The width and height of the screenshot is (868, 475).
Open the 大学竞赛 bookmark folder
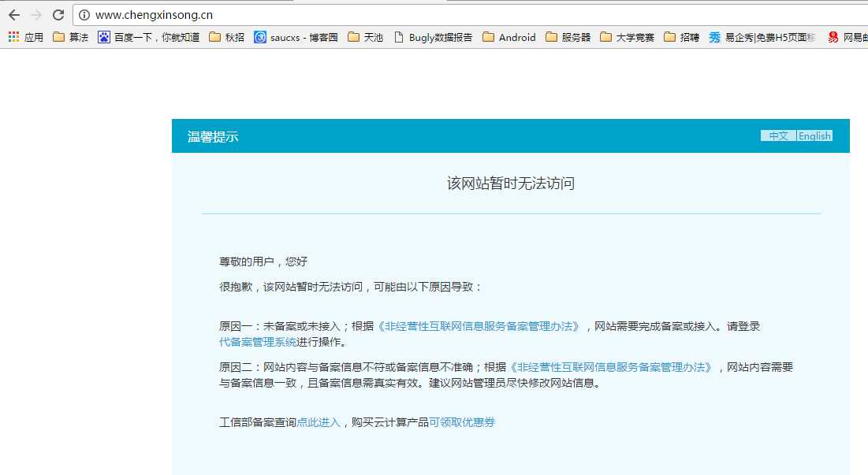click(628, 37)
